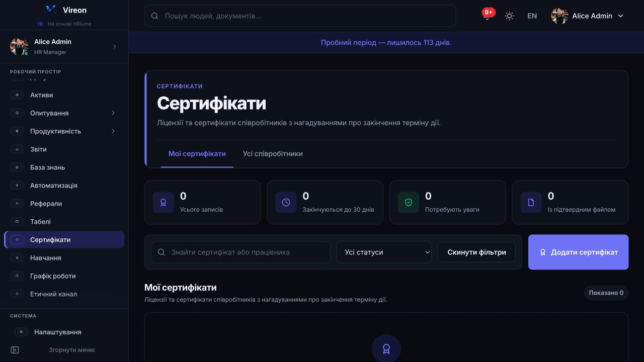Click Додати сертифікат button

click(578, 252)
